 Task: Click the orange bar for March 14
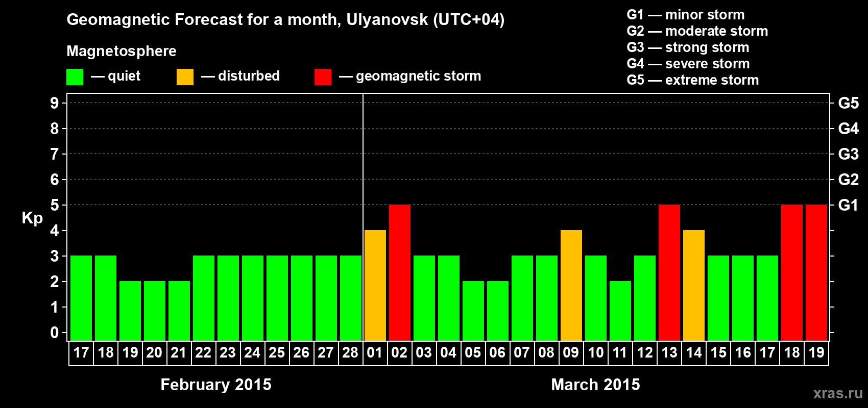point(694,285)
